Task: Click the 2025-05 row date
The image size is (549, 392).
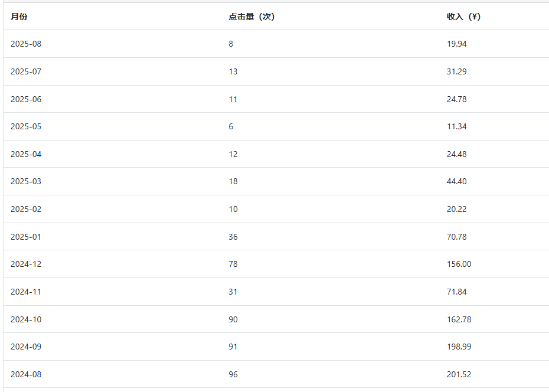Action: (x=26, y=126)
